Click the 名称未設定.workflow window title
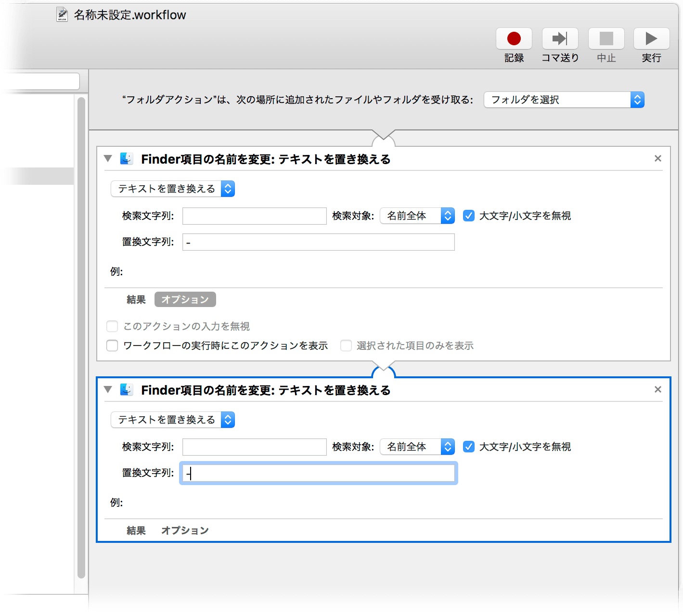The width and height of the screenshot is (683, 616). click(x=130, y=15)
